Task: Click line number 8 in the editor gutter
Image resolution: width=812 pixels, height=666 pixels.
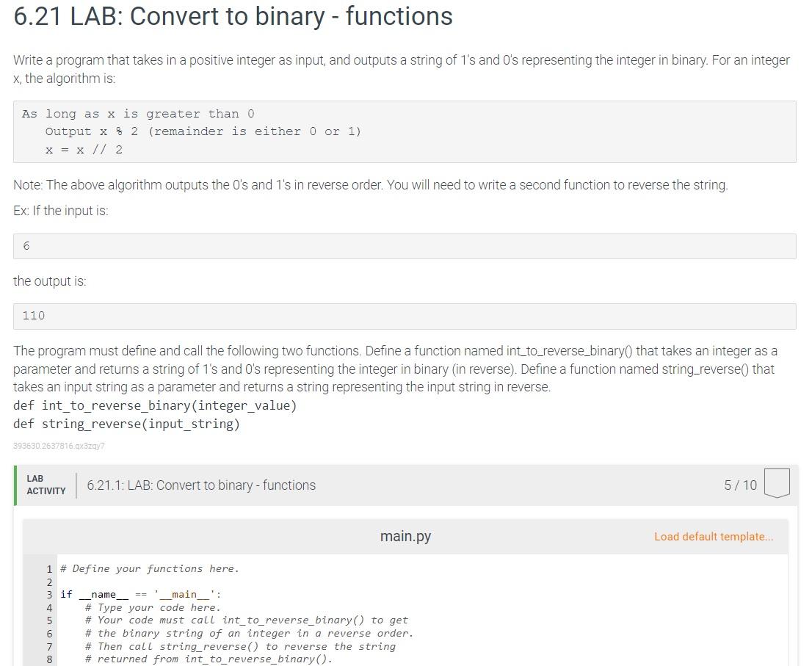Action: 48,659
